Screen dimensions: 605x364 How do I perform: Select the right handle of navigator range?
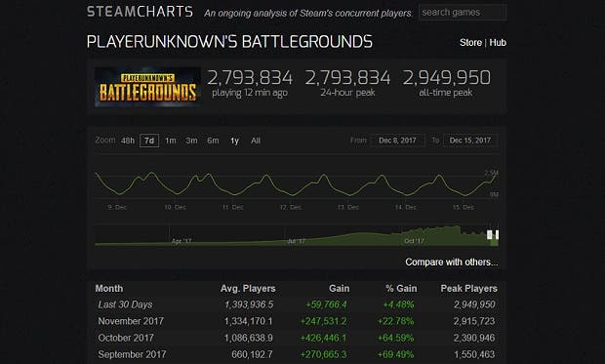(497, 234)
